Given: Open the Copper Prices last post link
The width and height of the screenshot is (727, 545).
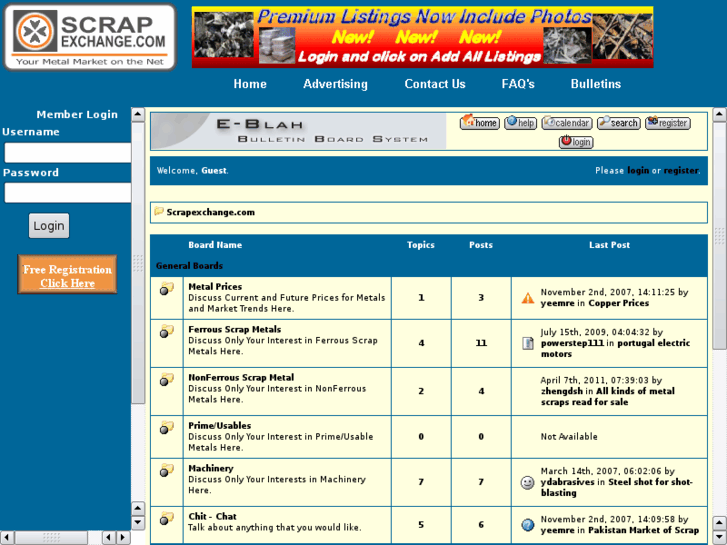Looking at the screenshot, I should pos(619,303).
